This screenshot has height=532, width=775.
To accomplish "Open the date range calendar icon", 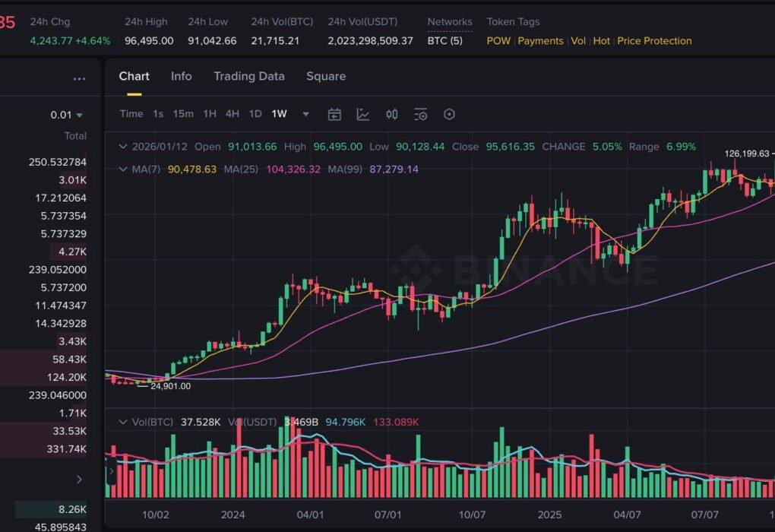I will [334, 114].
